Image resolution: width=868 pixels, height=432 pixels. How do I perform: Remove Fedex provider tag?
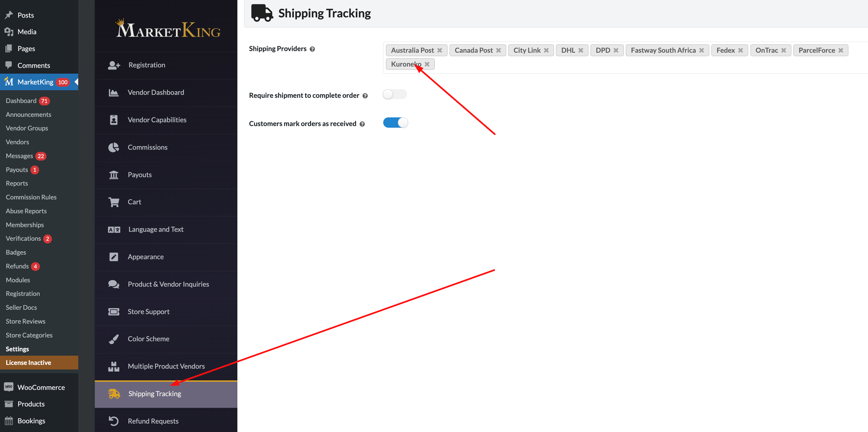(740, 50)
